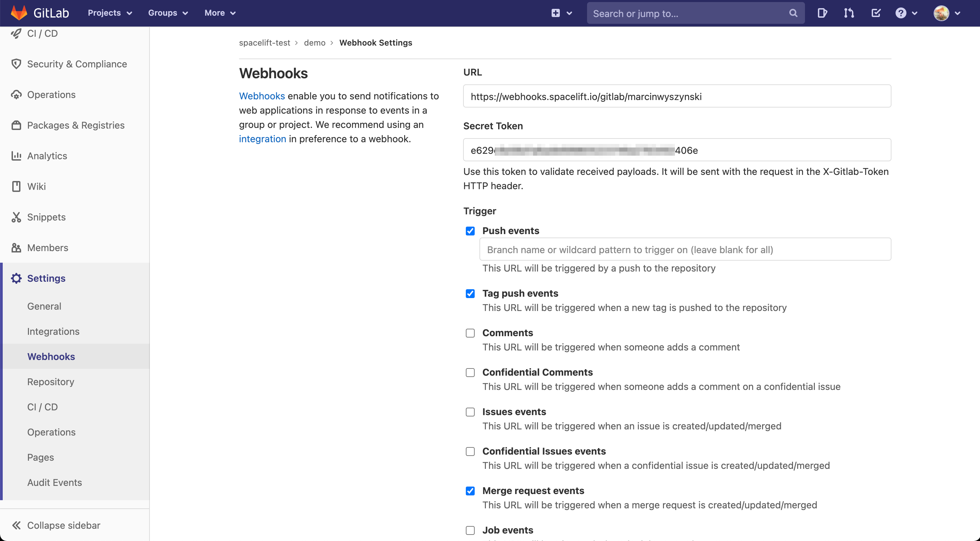Screen dimensions: 980x541
Task: Uncheck the Push events trigger
Action: pyautogui.click(x=470, y=231)
